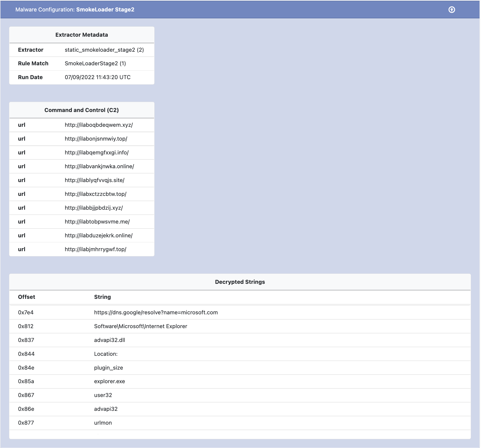Click the ilabxctzzcbtw.top URL
This screenshot has height=448, width=481.
[95, 194]
